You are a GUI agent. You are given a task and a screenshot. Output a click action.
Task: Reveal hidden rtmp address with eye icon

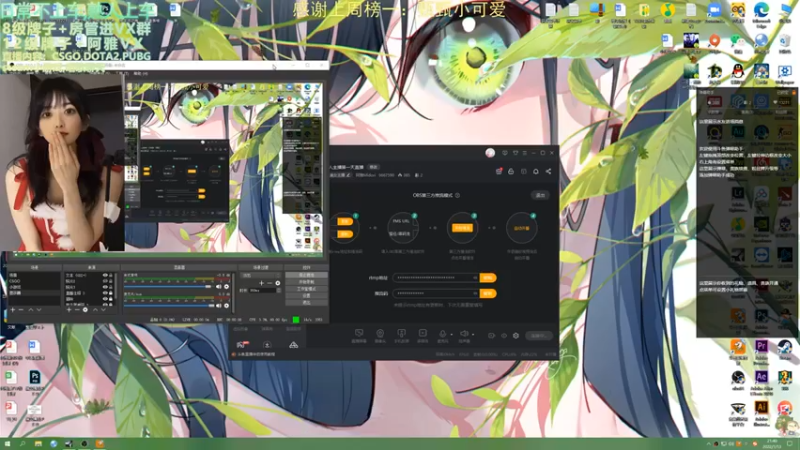coord(474,278)
